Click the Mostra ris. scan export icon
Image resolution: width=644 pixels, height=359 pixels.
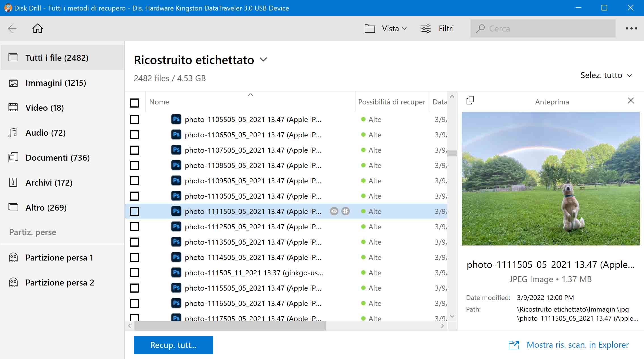514,345
